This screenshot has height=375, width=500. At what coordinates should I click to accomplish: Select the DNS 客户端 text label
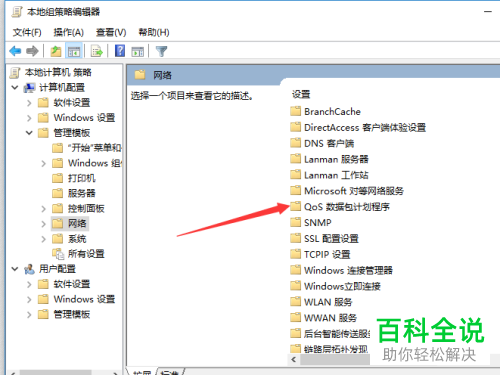point(329,143)
